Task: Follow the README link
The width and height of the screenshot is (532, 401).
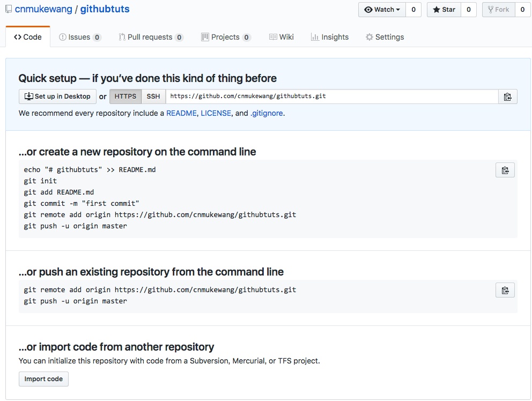Action: [x=181, y=113]
